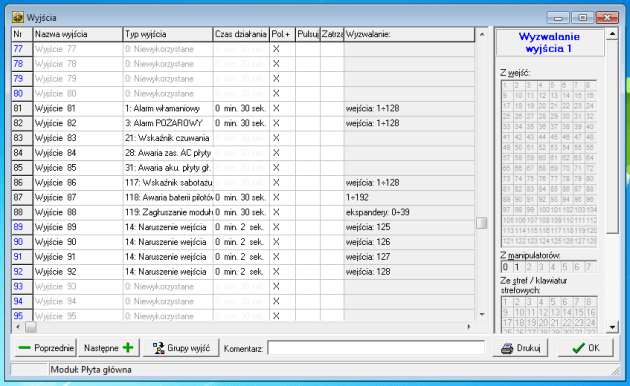Click the down arrow of the right panel scrollbar

pos(612,327)
